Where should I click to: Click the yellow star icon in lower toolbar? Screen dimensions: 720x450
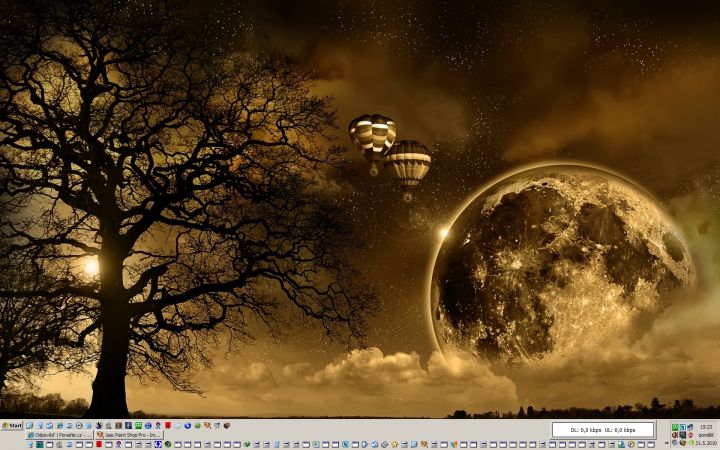394,444
